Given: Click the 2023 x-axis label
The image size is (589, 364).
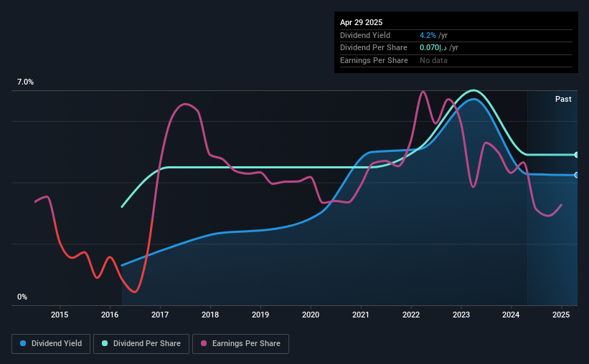Looking at the screenshot, I should [461, 315].
